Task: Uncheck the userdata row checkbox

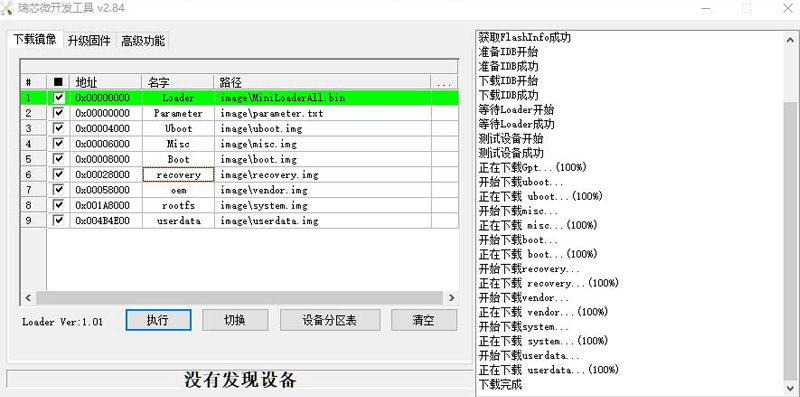Action: coord(59,220)
